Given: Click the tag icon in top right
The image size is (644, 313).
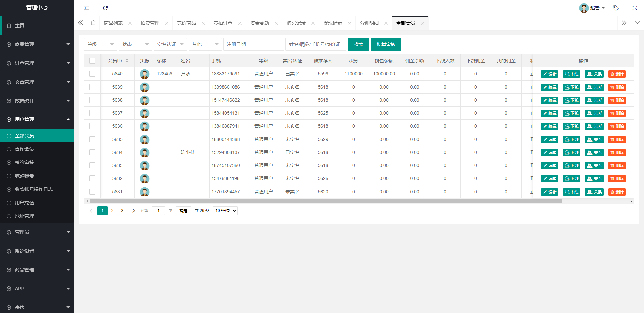Looking at the screenshot, I should click(x=616, y=8).
